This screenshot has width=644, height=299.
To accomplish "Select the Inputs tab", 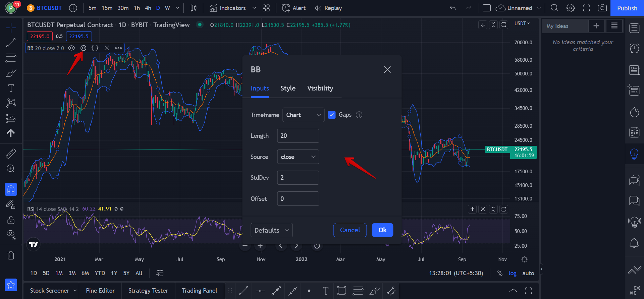I will [x=260, y=88].
